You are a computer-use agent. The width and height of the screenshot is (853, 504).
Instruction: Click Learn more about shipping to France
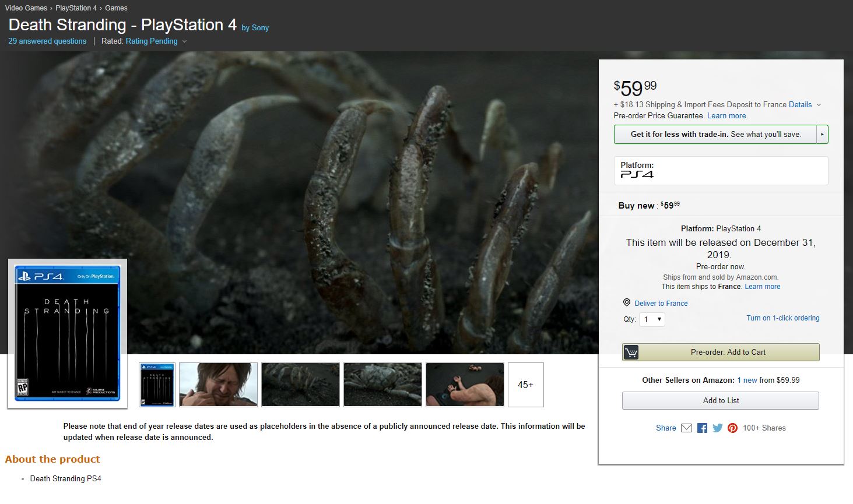point(762,287)
